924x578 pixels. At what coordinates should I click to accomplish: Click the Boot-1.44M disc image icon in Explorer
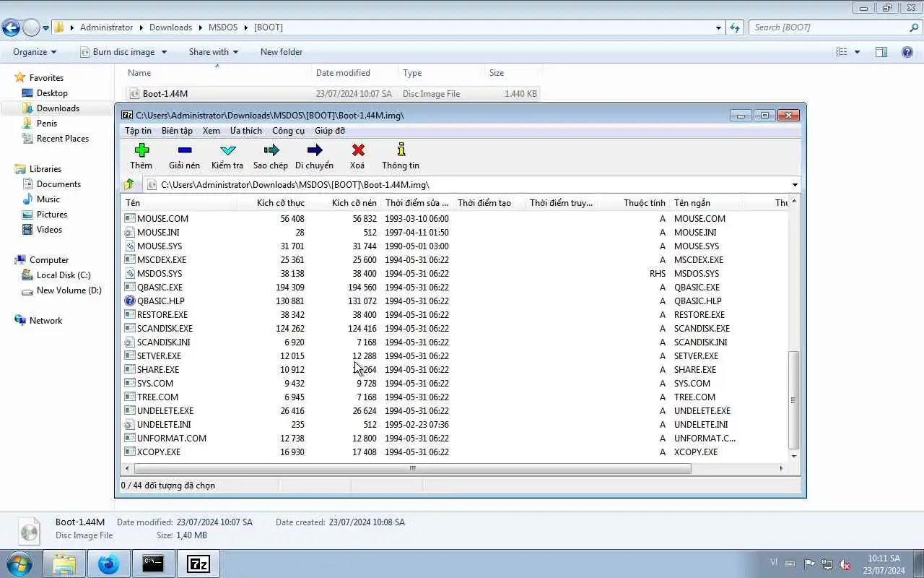(134, 93)
